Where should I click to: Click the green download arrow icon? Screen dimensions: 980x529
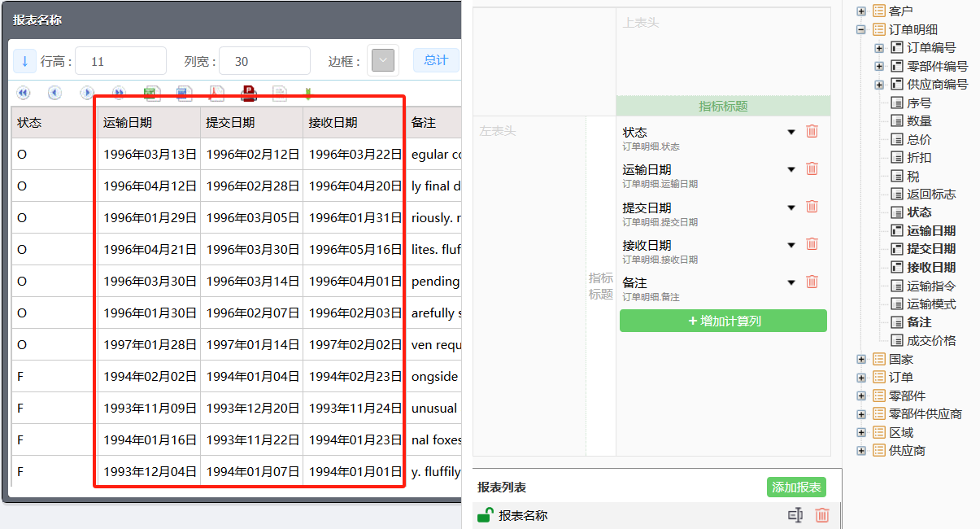click(x=308, y=94)
